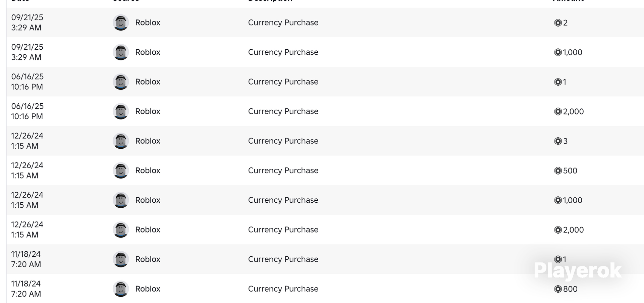Click the Robux icon beside 800
Image resolution: width=644 pixels, height=303 pixels.
point(558,289)
